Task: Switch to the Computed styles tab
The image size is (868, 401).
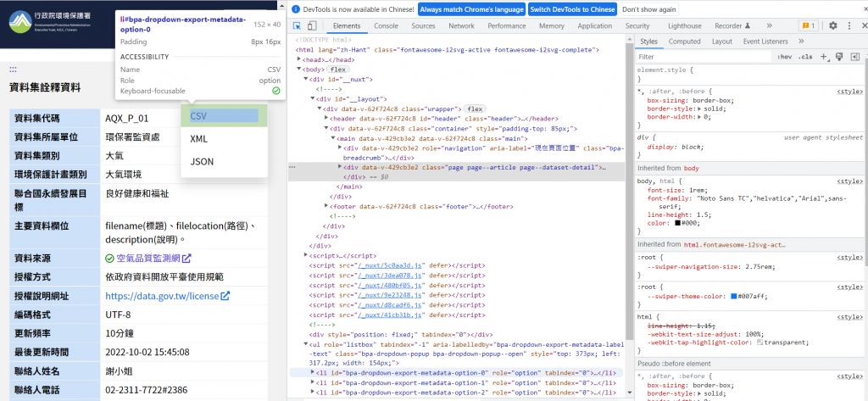Action: tap(684, 42)
